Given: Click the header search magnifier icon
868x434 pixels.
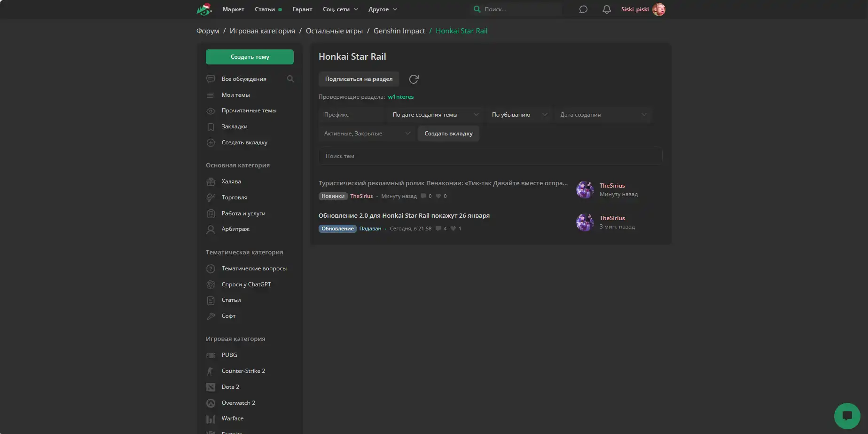Looking at the screenshot, I should pyautogui.click(x=477, y=9).
